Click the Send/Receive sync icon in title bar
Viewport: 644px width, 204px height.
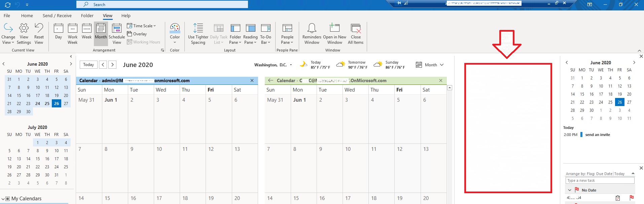point(8,5)
